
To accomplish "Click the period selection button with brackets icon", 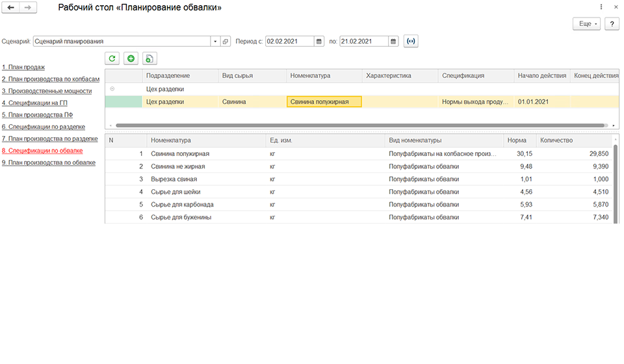I will point(411,41).
